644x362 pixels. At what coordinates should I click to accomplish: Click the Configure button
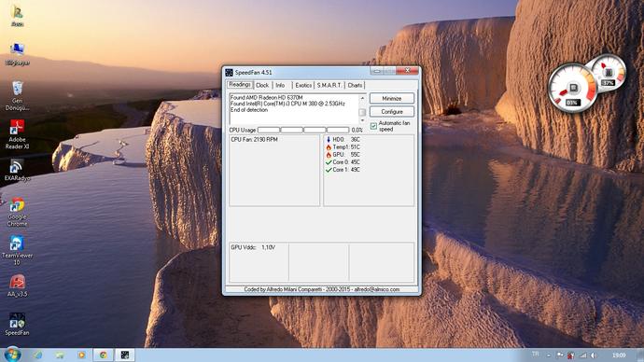pos(392,112)
